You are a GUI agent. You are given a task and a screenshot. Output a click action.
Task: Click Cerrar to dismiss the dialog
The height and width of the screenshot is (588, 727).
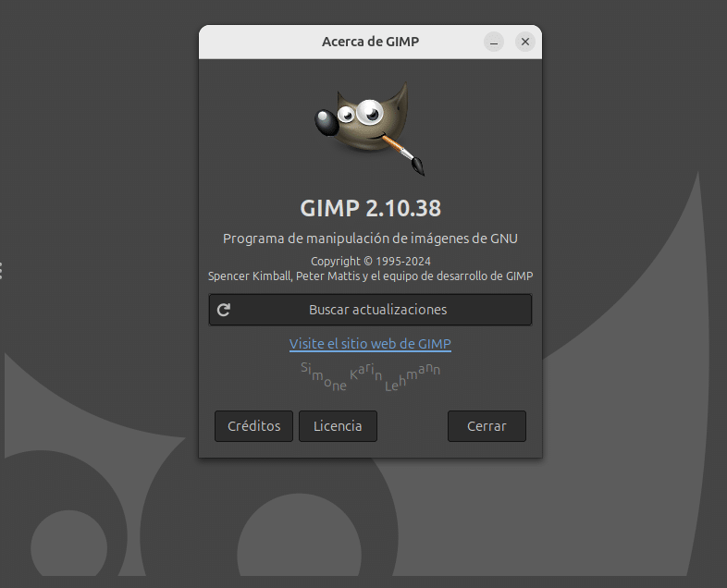coord(487,426)
